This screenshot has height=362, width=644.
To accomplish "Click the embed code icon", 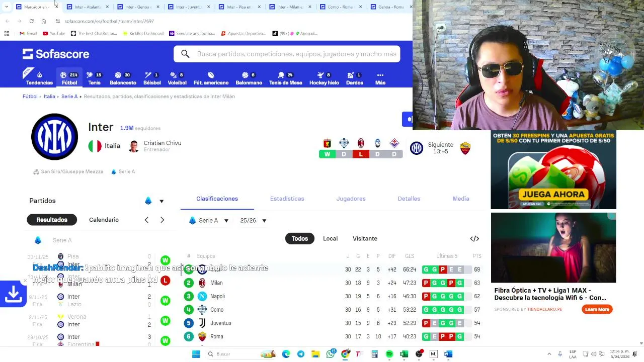I will (474, 238).
